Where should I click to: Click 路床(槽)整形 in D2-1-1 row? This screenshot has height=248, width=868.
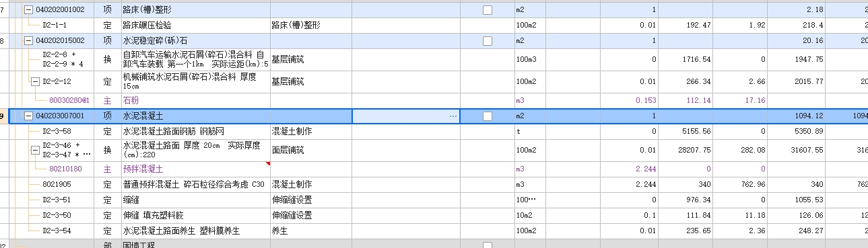(x=296, y=25)
